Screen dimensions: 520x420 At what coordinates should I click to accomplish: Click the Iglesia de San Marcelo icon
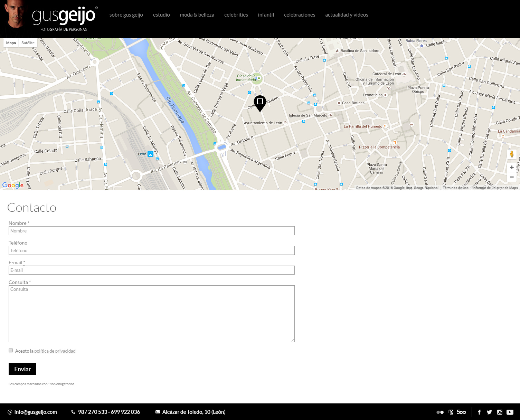click(x=330, y=115)
